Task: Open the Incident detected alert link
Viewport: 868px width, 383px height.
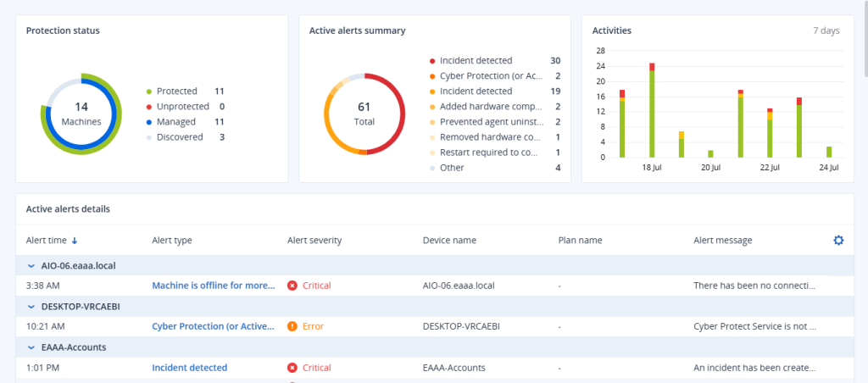Action: [x=189, y=368]
